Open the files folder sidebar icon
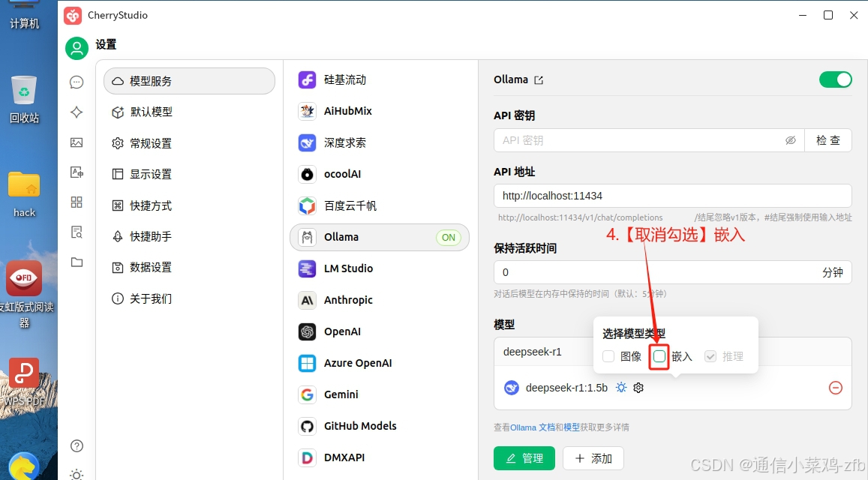Screen dimensions: 868x480 77,262
